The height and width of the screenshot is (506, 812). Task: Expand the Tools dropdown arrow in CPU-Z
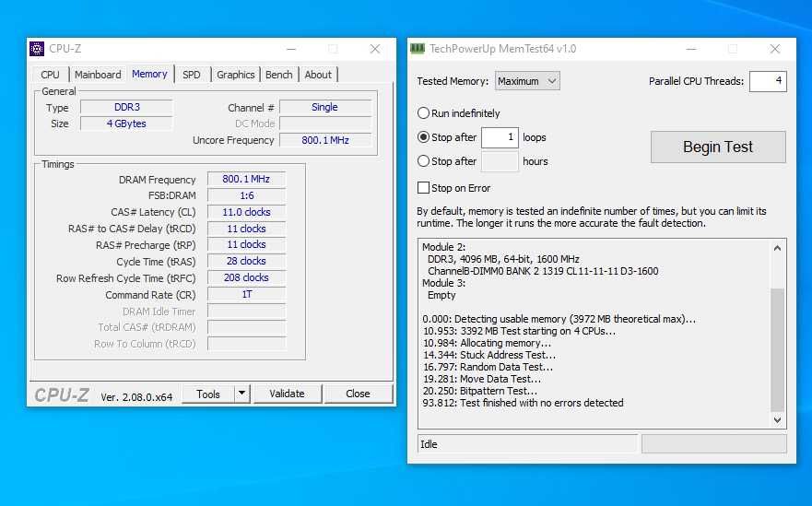241,394
